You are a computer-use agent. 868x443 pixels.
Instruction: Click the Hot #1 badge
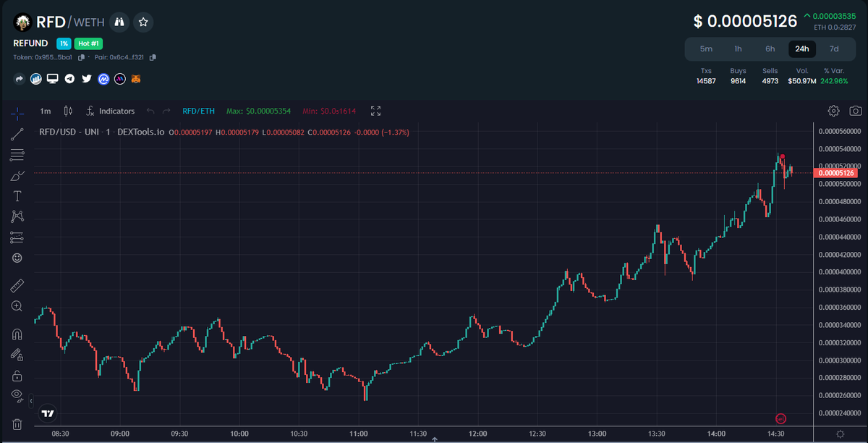click(x=88, y=43)
